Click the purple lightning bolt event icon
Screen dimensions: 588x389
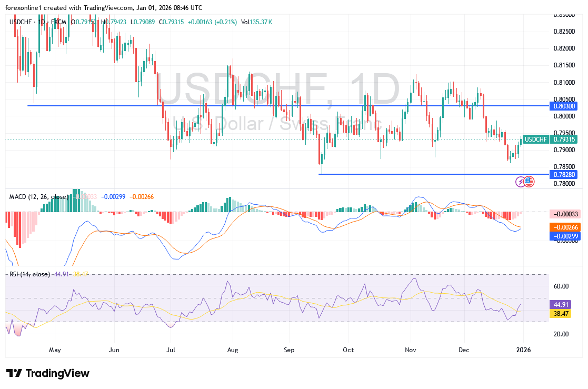[521, 182]
